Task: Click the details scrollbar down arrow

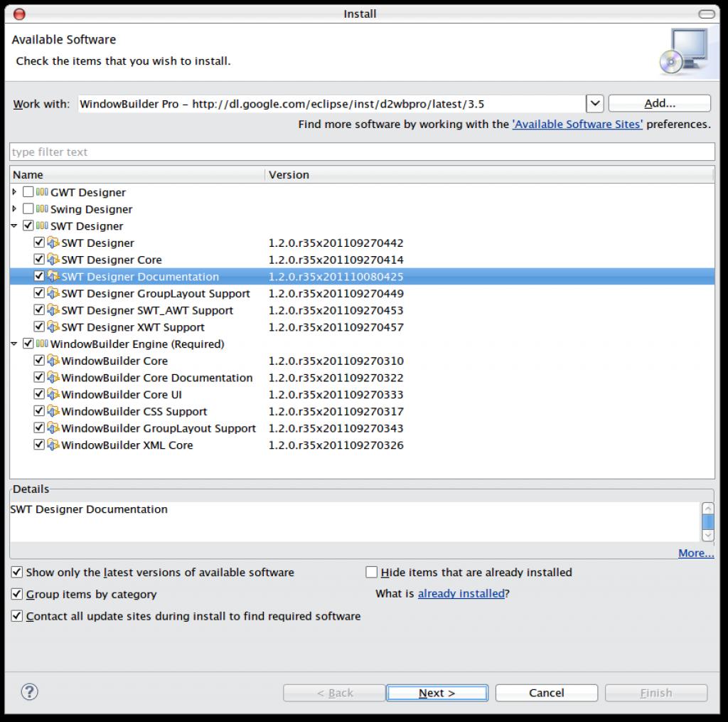Action: 707,535
